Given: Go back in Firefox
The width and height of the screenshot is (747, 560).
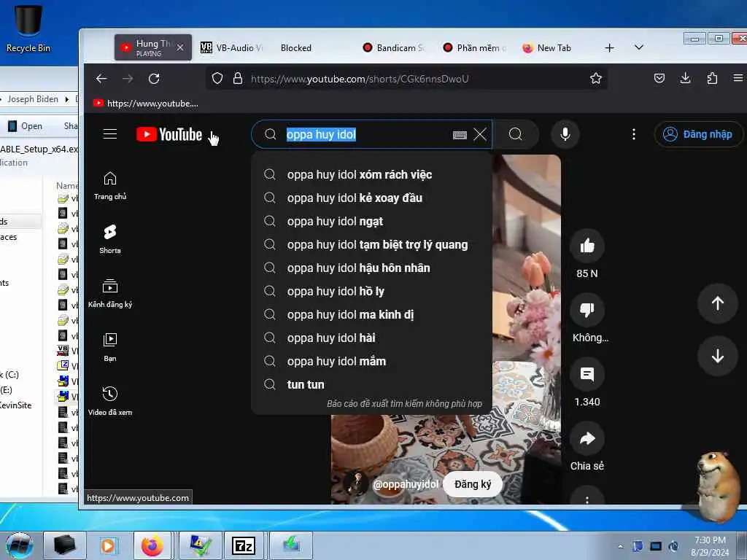Looking at the screenshot, I should pos(101,79).
